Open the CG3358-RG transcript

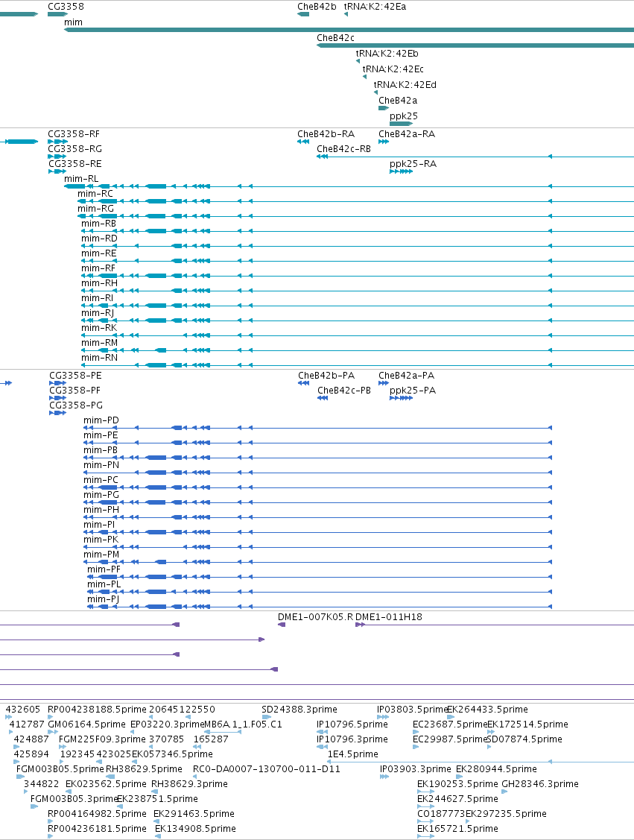75,148
